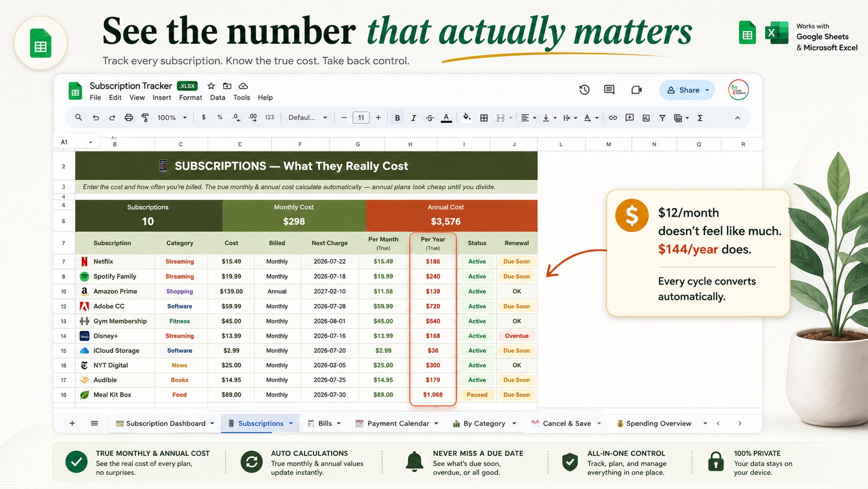868x489 pixels.
Task: Toggle strikethrough formatting
Action: coord(430,118)
